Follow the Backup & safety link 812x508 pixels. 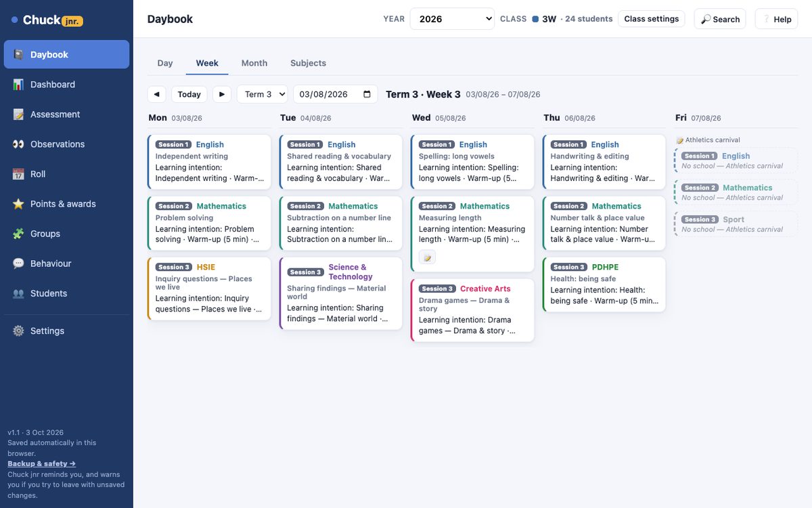tap(42, 463)
